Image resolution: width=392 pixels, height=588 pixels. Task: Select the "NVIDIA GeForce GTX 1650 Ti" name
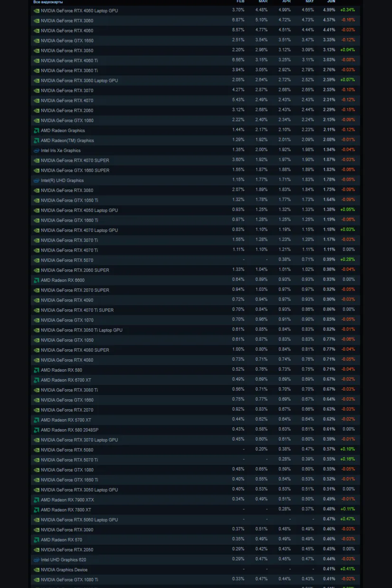69,480
